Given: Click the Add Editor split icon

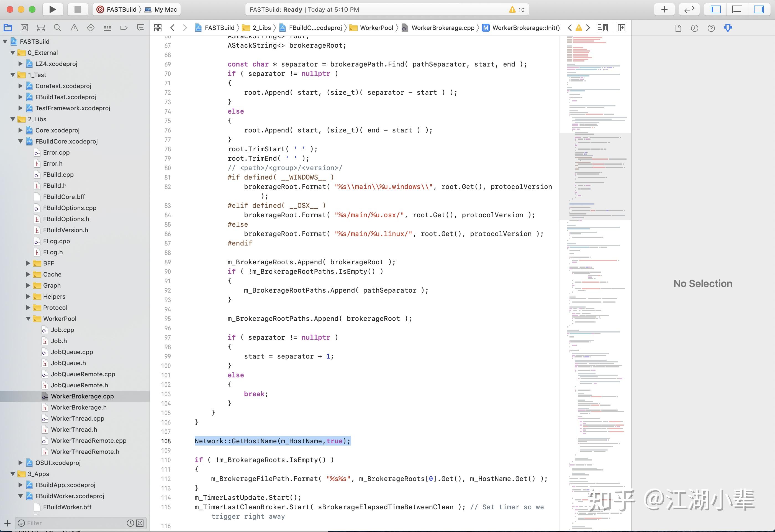Looking at the screenshot, I should pos(621,28).
